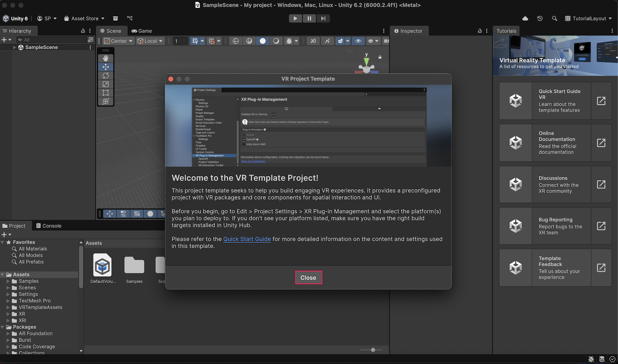Viewport: 618px width, 364px height.
Task: Switch to the Console tab
Action: 49,226
